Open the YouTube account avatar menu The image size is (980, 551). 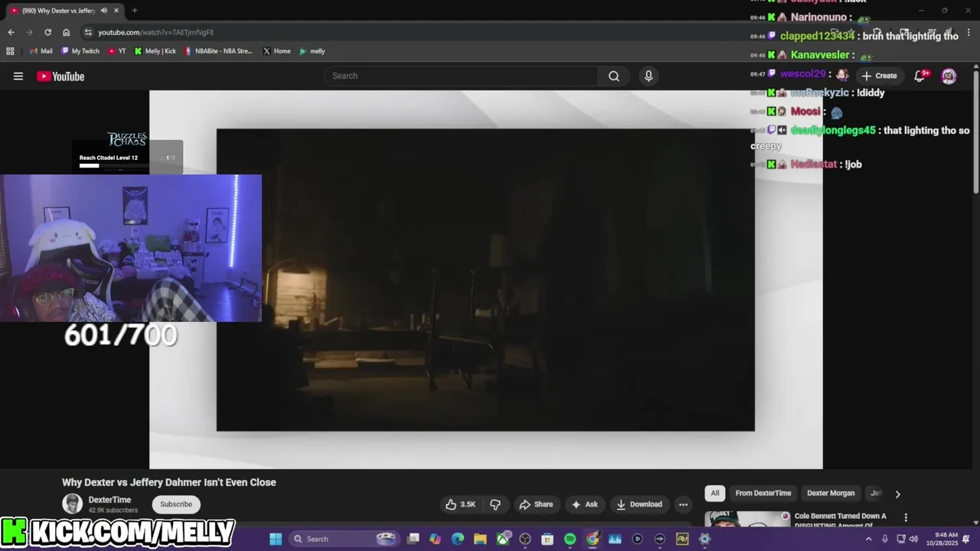pyautogui.click(x=949, y=76)
